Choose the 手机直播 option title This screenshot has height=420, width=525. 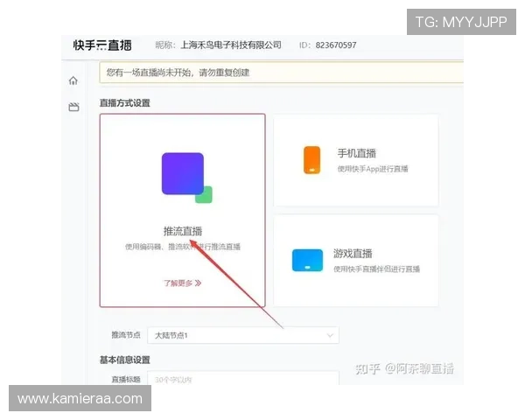point(357,153)
